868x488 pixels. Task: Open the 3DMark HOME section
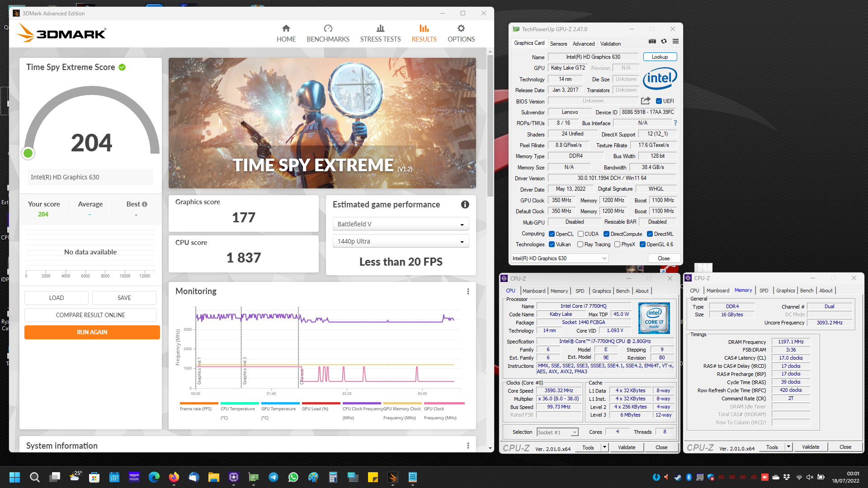point(286,34)
